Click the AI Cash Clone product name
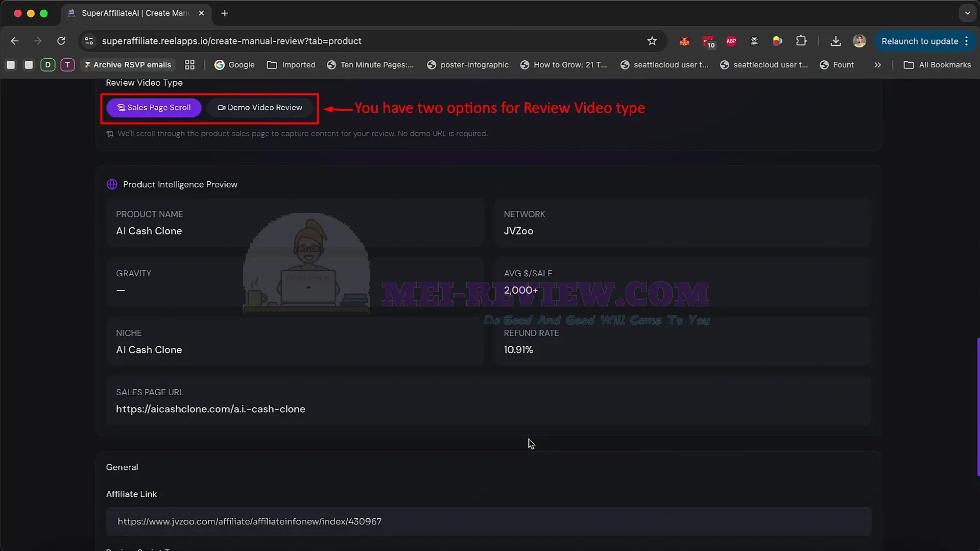 (x=149, y=231)
